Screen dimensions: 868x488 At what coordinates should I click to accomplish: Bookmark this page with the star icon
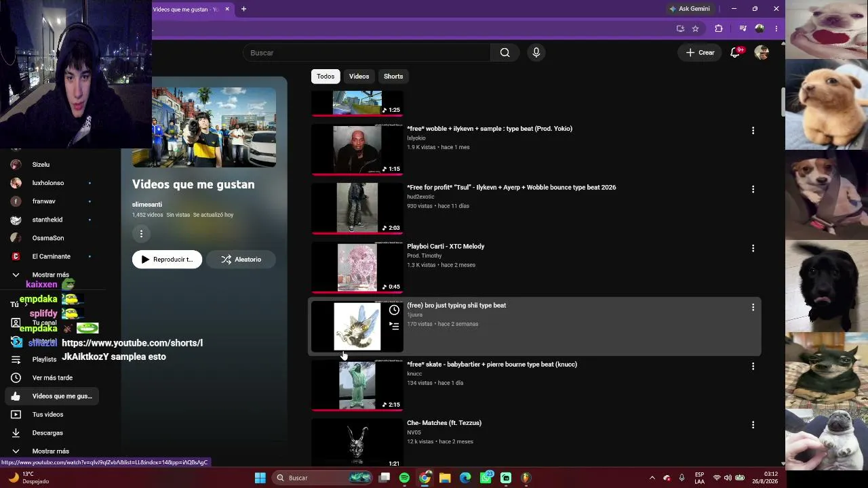coord(695,28)
